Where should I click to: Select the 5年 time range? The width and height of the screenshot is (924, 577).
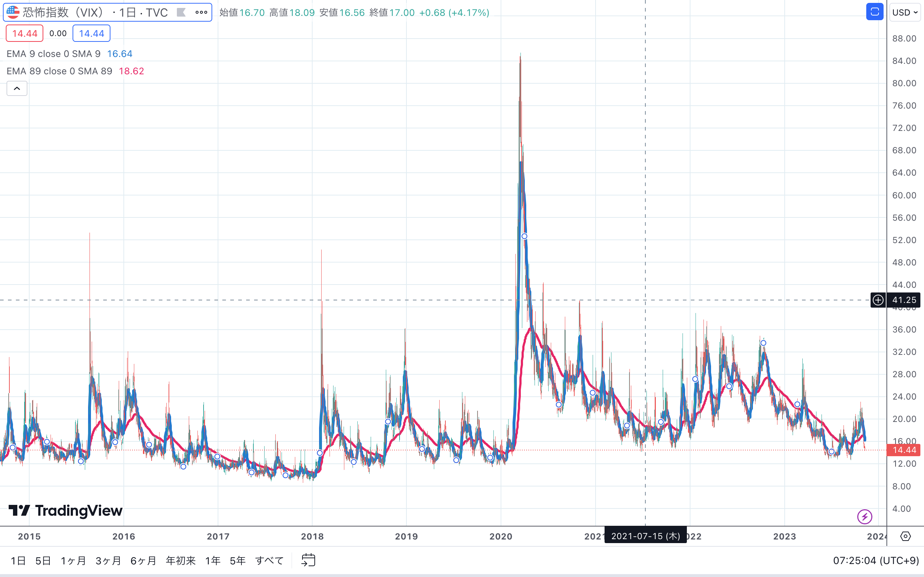[237, 560]
